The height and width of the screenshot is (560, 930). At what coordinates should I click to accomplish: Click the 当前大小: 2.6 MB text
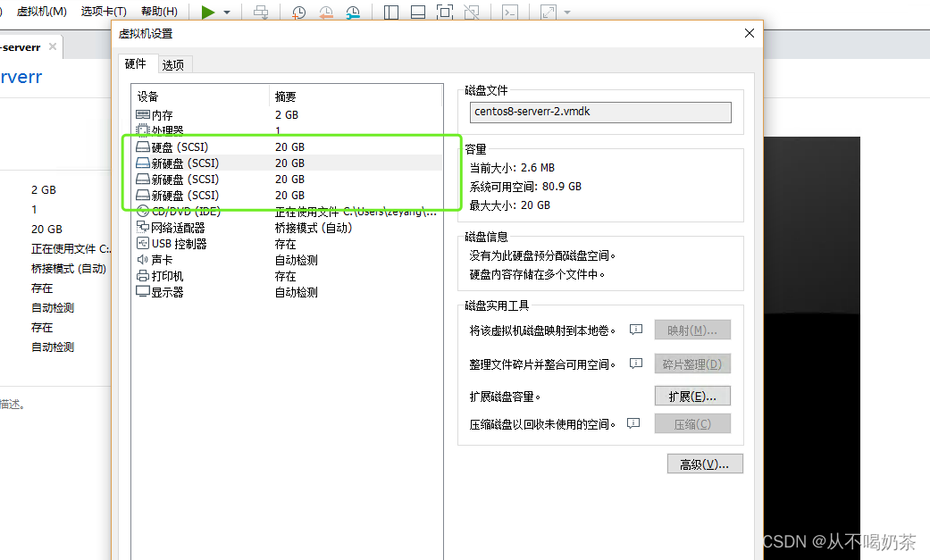point(512,168)
